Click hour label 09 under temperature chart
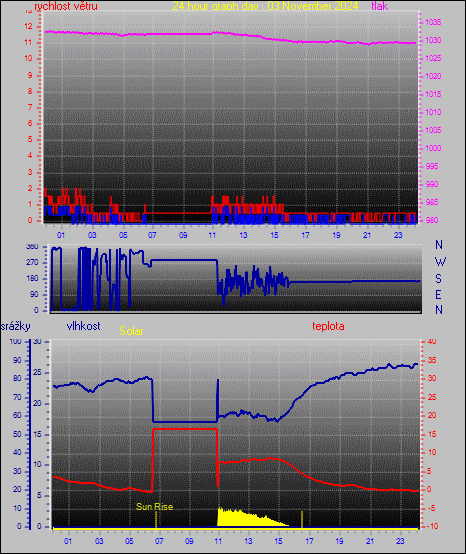This screenshot has width=466, height=554. click(x=189, y=541)
